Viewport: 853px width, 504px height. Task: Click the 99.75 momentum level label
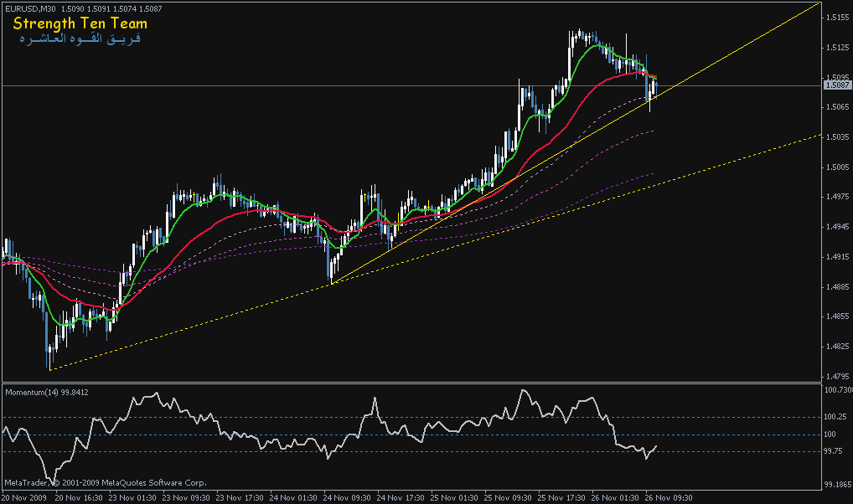[x=836, y=452]
